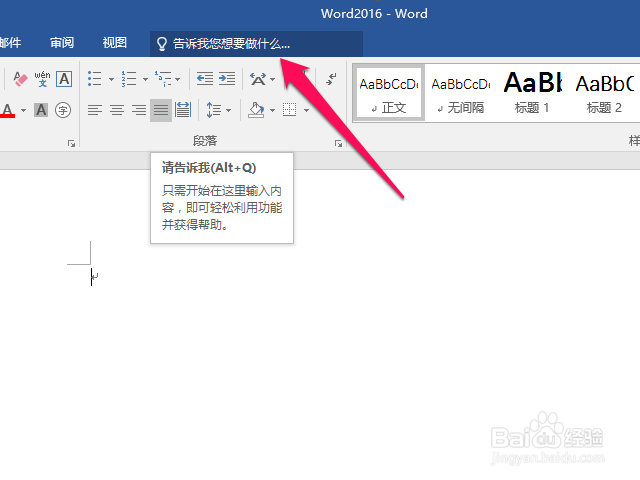Decrease paragraph indent
Screen dimensions: 640x480
coord(204,78)
